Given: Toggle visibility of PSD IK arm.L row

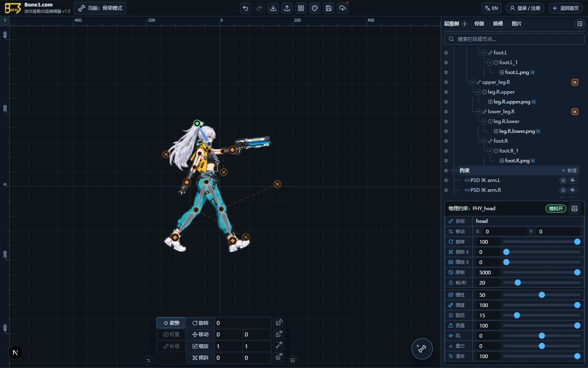Looking at the screenshot, I should 446,180.
